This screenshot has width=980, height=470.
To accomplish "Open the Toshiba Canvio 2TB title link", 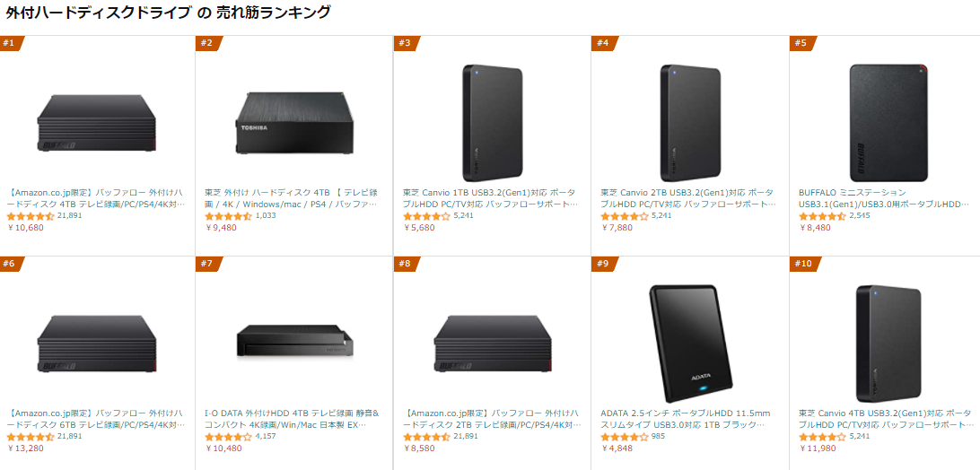I will (x=688, y=198).
